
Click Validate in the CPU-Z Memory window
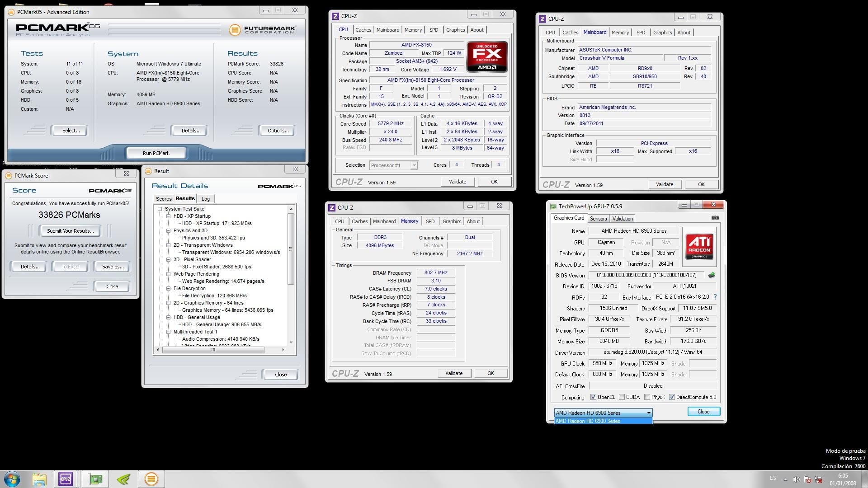454,373
